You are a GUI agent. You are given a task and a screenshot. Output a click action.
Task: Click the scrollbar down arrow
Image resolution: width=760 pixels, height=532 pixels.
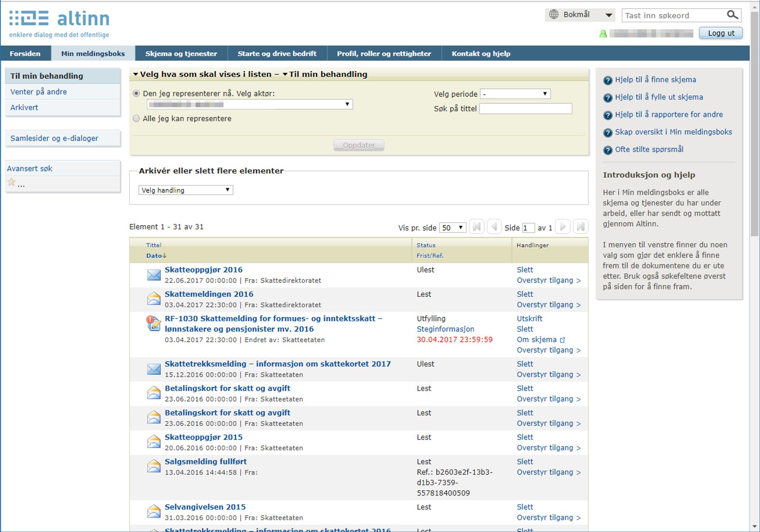pos(755,527)
